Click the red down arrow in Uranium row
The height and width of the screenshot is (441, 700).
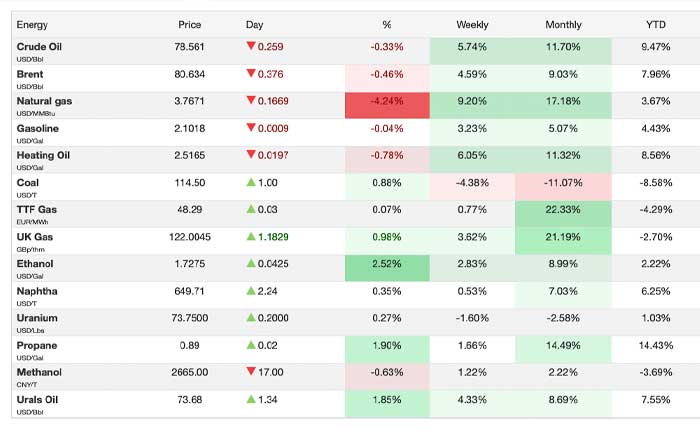(x=250, y=318)
